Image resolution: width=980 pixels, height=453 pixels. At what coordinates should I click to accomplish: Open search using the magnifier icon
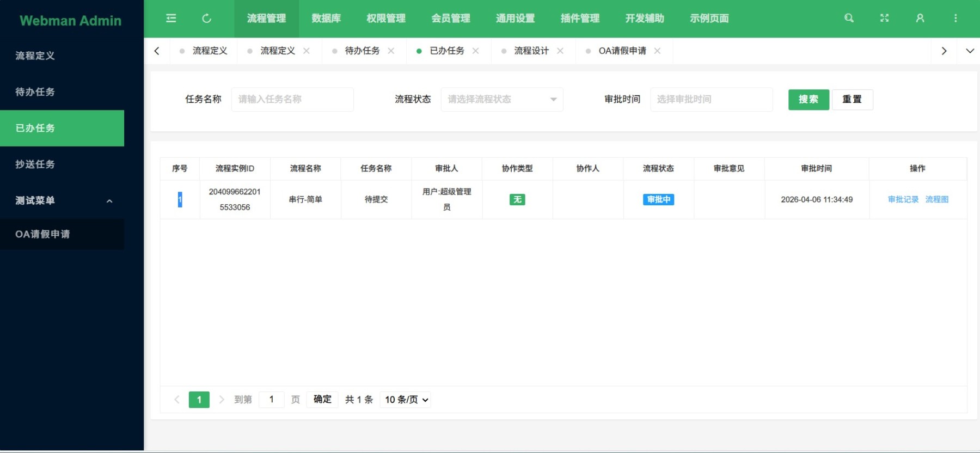pos(849,19)
